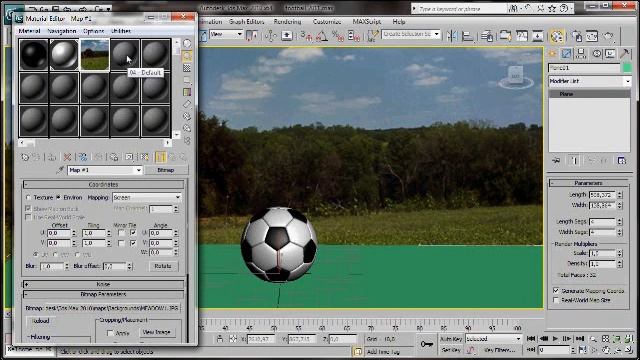
Task: Click Align tool in main toolbar
Action: pyautogui.click(x=468, y=36)
